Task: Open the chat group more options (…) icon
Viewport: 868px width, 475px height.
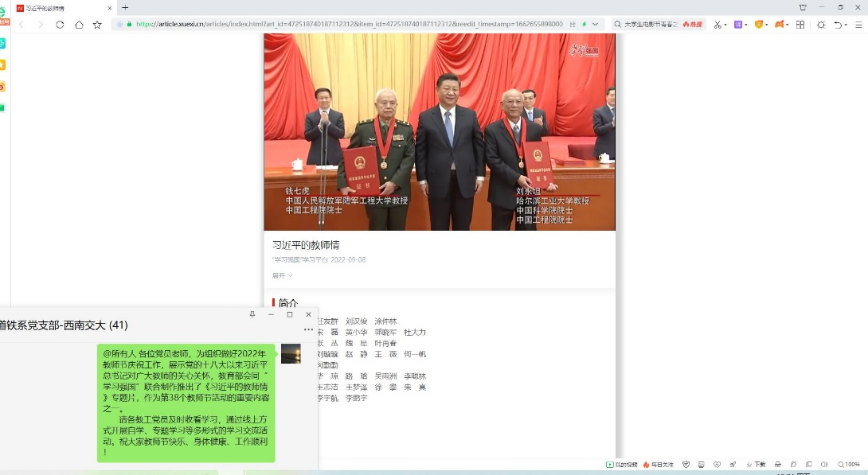Action: coord(308,329)
